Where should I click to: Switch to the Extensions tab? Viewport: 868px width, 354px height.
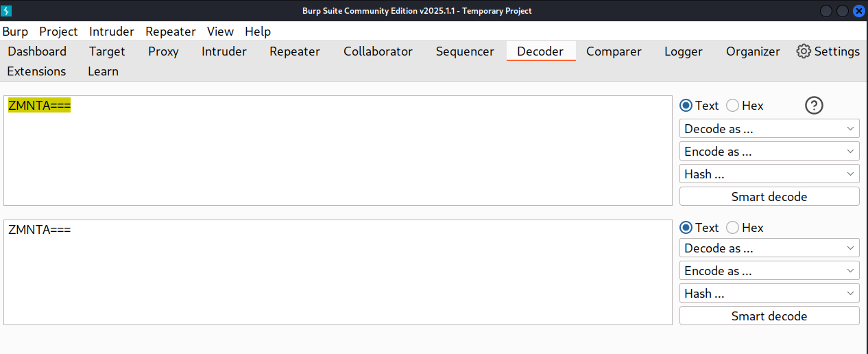[36, 71]
